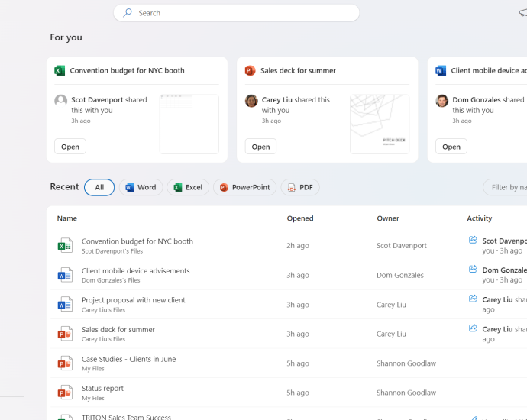Click Convention budget for NYC booth card title

pyautogui.click(x=127, y=70)
